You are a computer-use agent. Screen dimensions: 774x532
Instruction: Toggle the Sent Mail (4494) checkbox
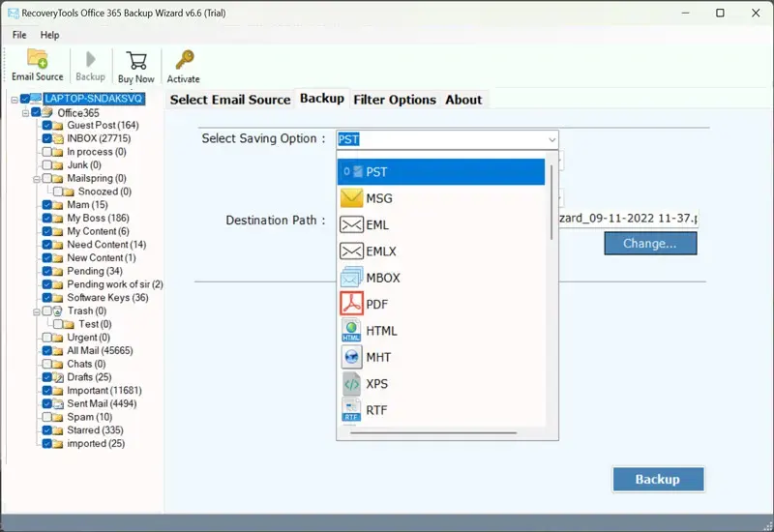(46, 403)
